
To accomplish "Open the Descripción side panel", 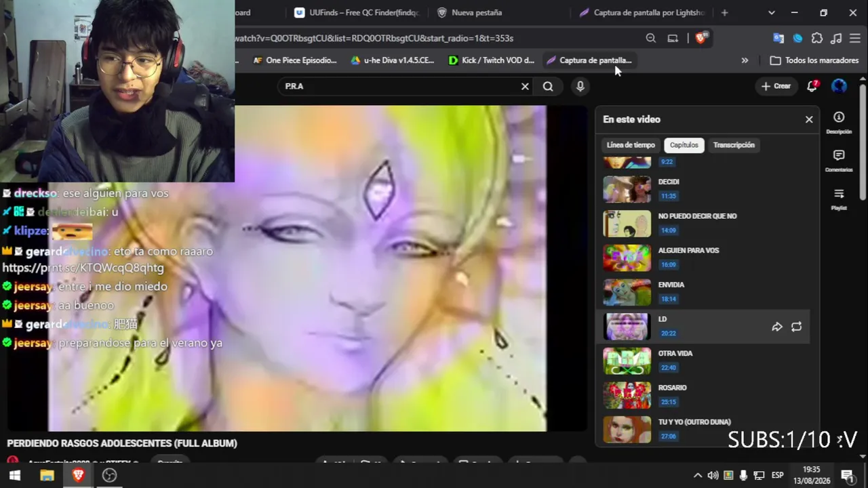I will [839, 123].
